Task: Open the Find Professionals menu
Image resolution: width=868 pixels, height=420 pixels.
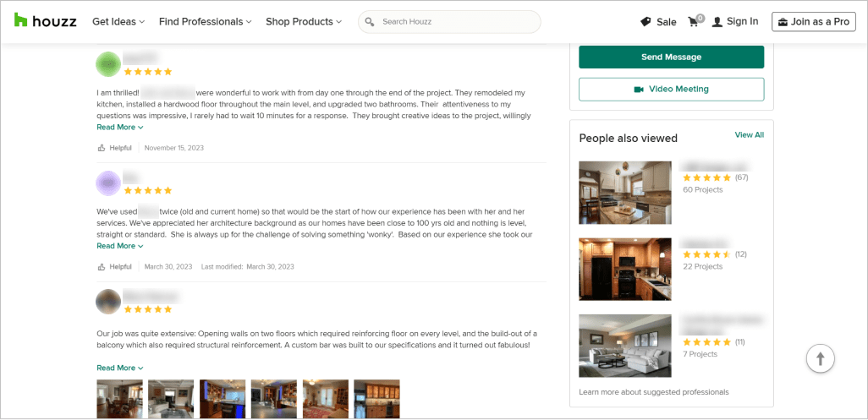Action: coord(206,22)
